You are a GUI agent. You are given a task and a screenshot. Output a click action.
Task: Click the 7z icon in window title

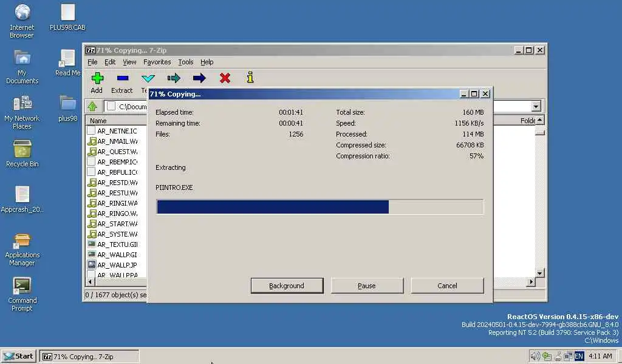[91, 50]
